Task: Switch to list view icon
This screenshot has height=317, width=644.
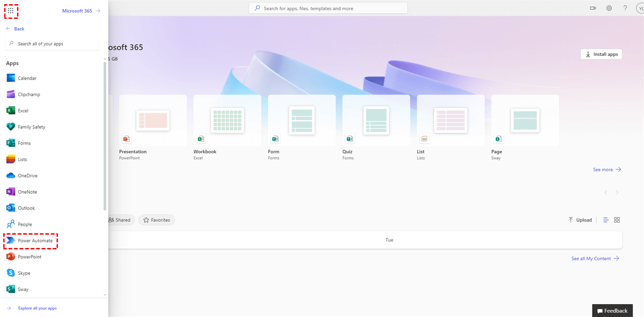Action: (x=606, y=220)
